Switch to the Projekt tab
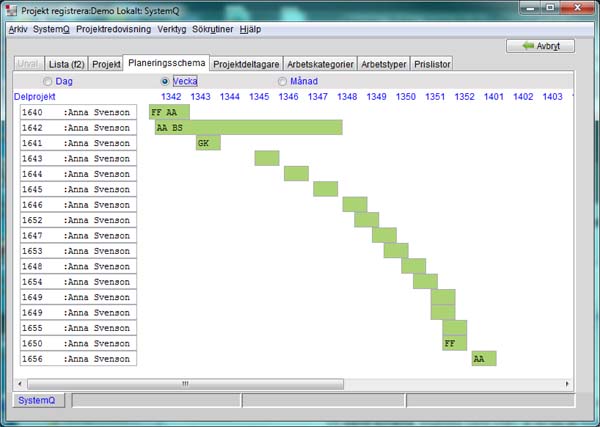Viewport: 600px width, 427px height. click(106, 64)
